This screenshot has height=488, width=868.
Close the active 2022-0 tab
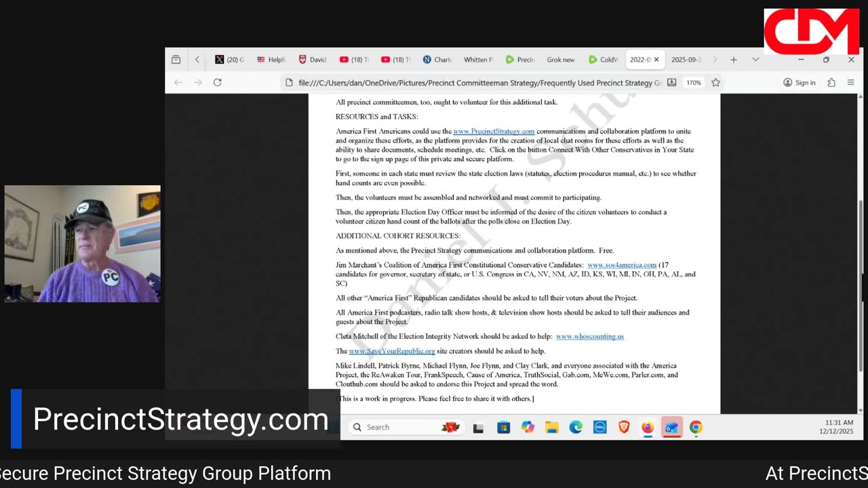(x=656, y=60)
